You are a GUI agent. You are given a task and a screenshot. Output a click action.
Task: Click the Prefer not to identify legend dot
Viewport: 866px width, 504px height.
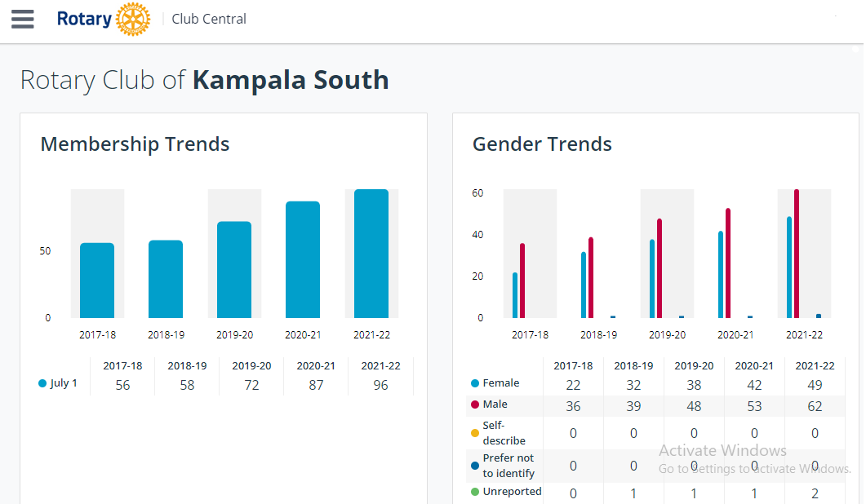click(x=475, y=466)
